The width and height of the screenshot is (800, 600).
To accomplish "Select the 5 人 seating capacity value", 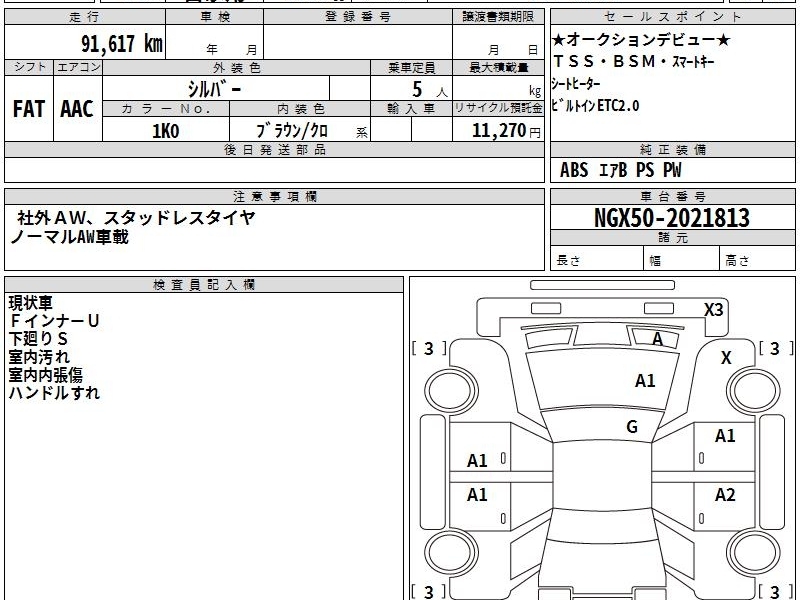I will pyautogui.click(x=429, y=90).
